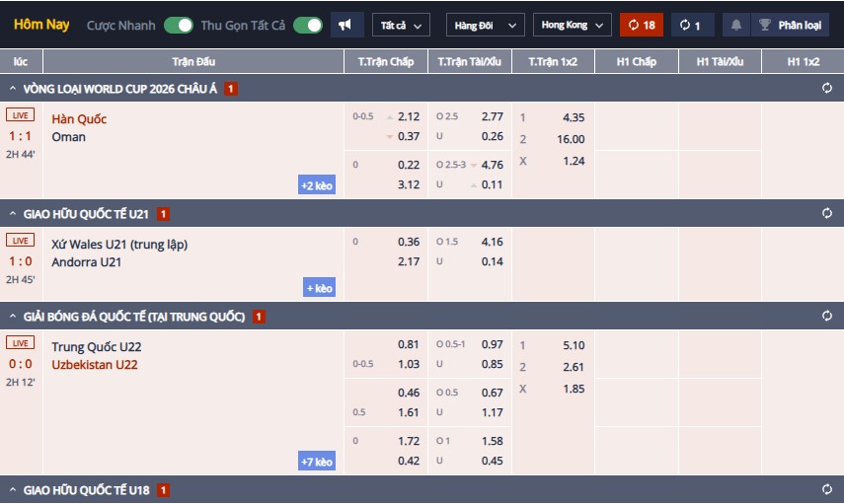Click the red live refresh button showing 18
Viewport: 844px width, 504px height.
(x=642, y=25)
